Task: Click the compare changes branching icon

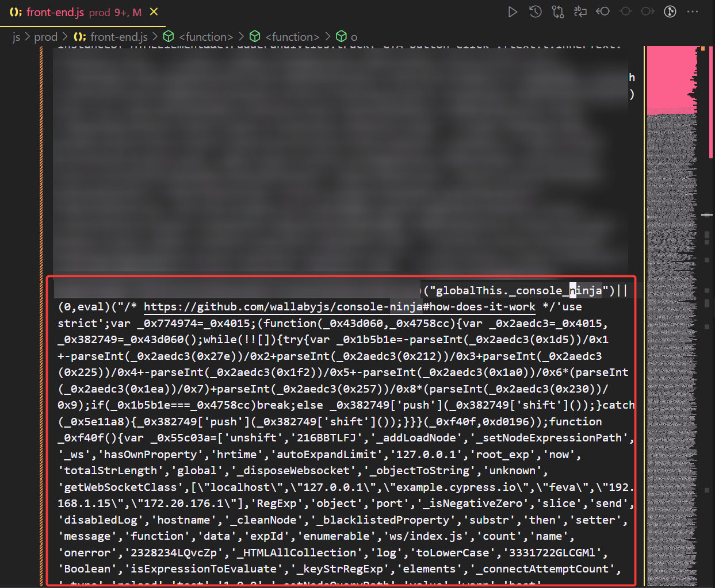Action: [x=557, y=11]
